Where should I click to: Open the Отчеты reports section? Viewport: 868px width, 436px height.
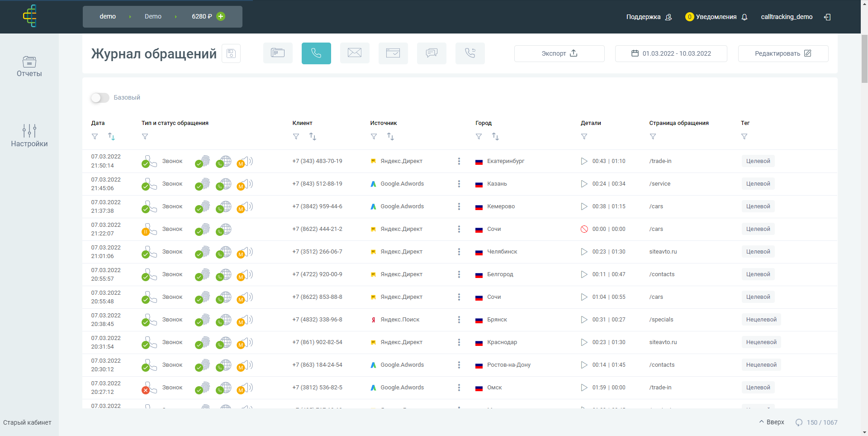pyautogui.click(x=29, y=67)
